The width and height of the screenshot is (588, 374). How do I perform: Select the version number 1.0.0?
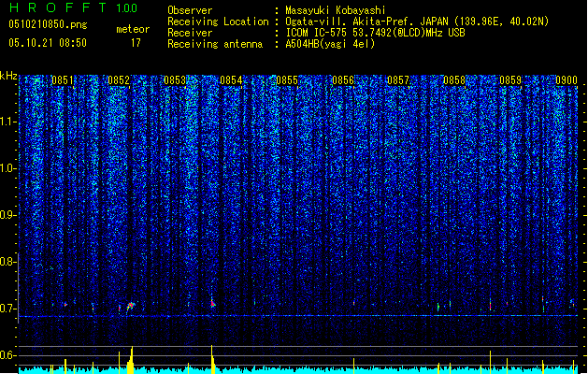(x=127, y=8)
